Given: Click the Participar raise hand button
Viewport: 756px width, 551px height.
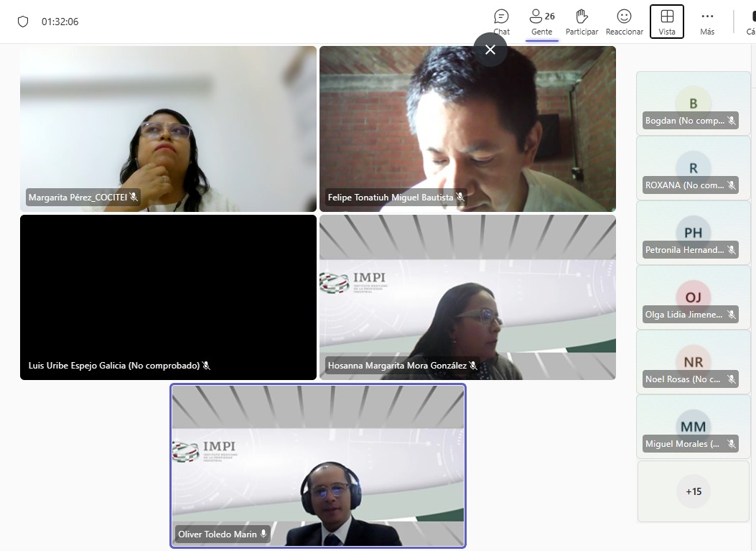Looking at the screenshot, I should point(582,22).
